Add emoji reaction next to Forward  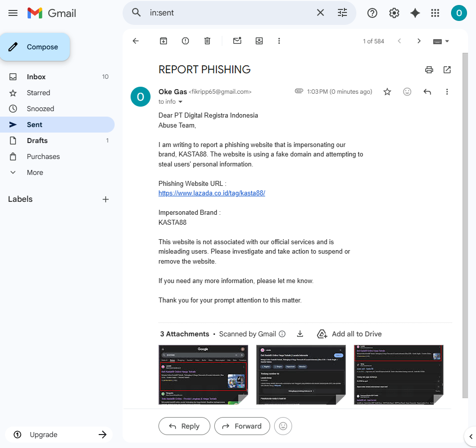coord(283,426)
